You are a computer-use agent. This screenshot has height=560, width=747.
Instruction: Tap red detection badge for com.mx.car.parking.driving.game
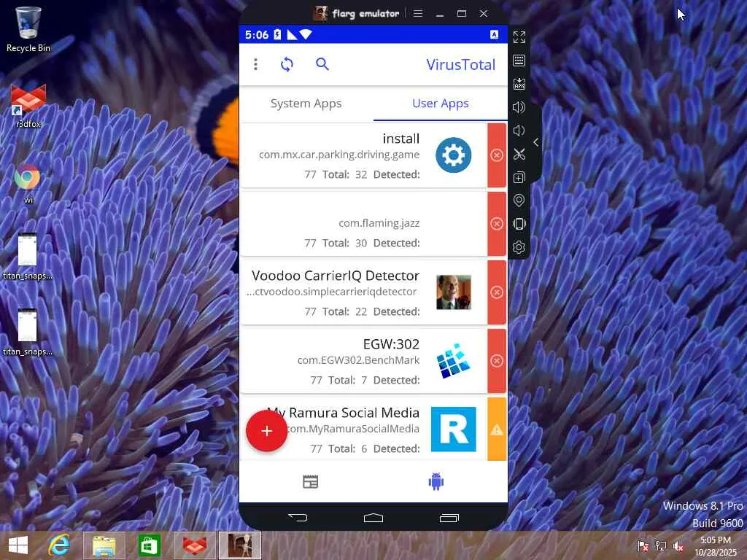pos(496,155)
